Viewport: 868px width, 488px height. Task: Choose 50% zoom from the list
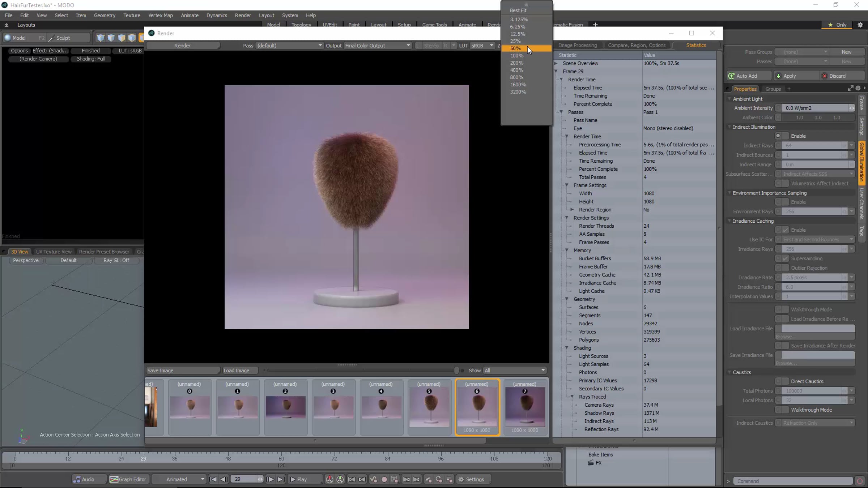pos(527,48)
